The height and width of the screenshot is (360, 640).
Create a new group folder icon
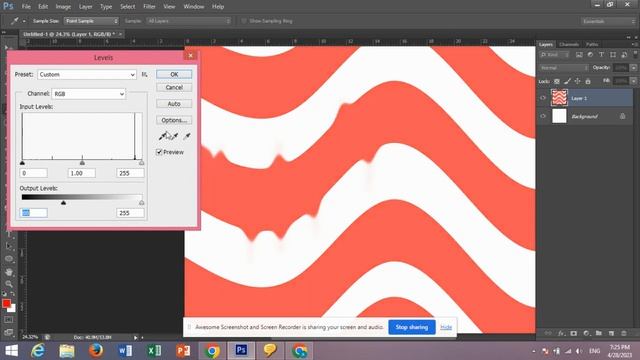tap(598, 333)
